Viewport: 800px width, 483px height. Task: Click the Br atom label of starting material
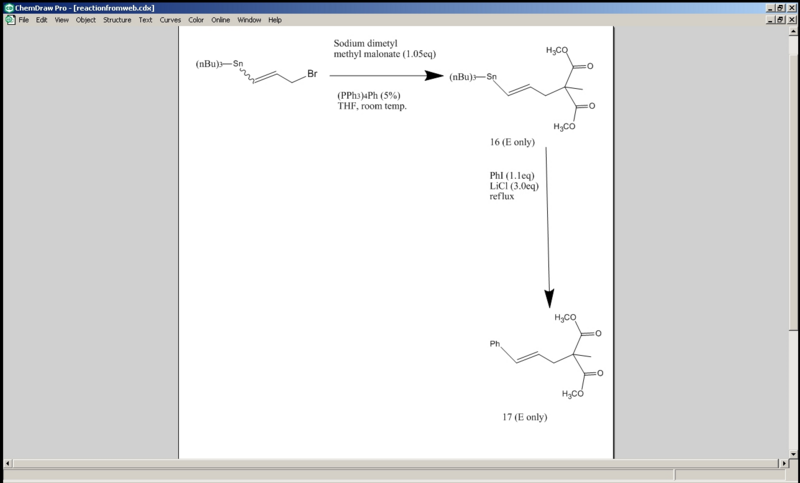pos(312,74)
